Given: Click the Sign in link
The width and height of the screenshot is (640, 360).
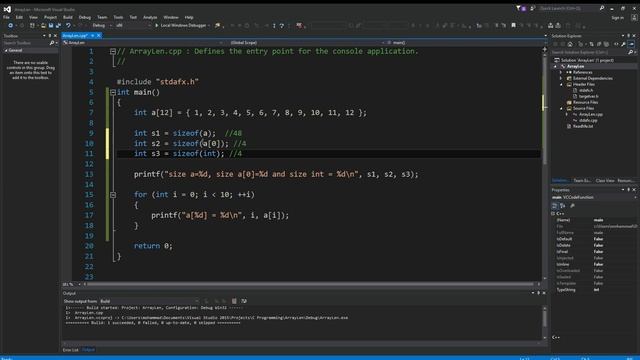Looking at the screenshot, I should [x=618, y=18].
